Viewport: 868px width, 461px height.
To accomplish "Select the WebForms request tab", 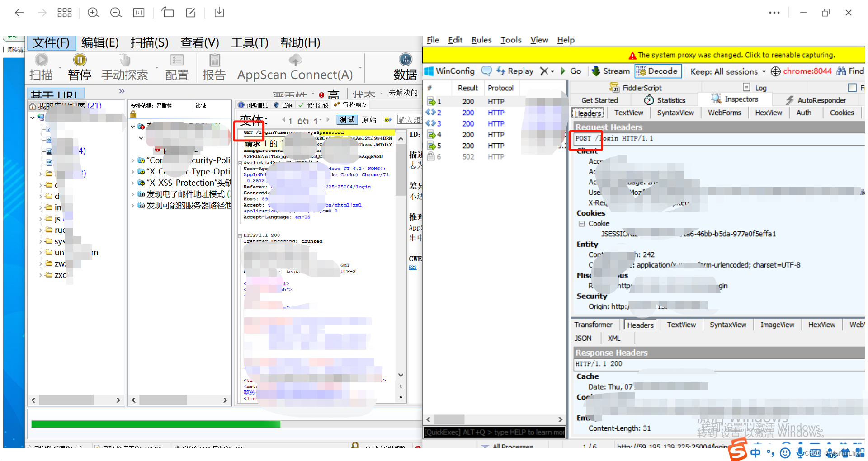I will [724, 113].
